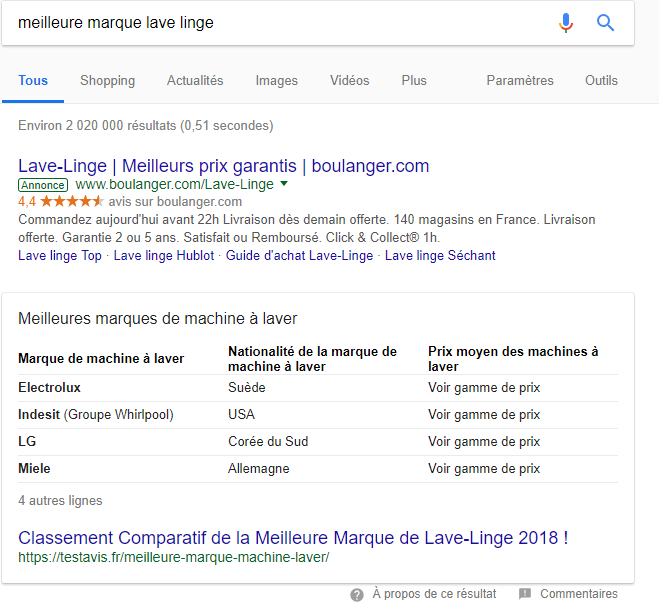Click the Lave linge Top sitelink
This screenshot has width=659, height=607.
pos(60,256)
